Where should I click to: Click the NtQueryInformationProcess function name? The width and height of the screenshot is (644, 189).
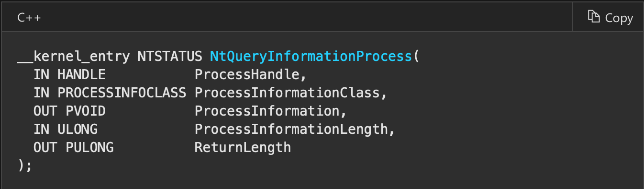(311, 57)
